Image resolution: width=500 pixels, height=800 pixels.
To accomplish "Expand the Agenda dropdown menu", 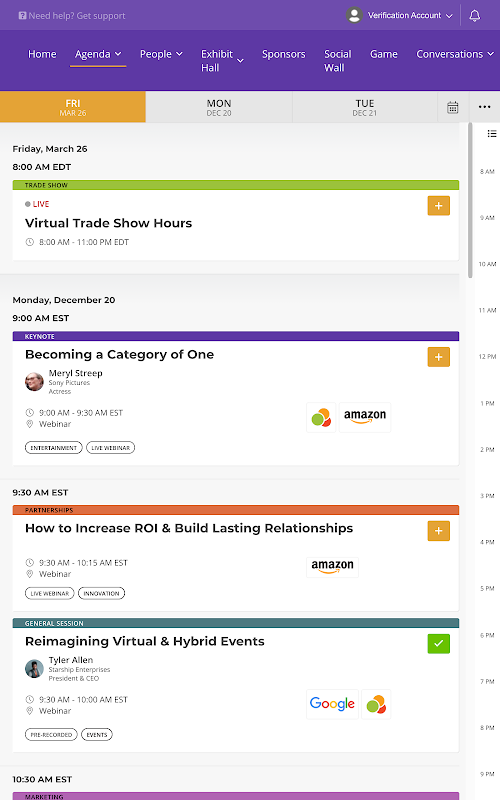I will (98, 54).
